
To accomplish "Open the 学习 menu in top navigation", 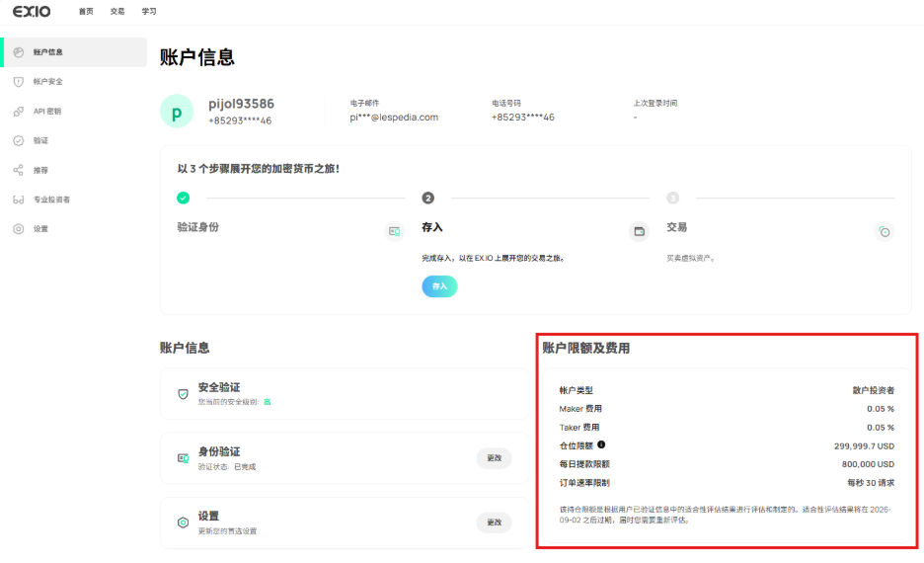I will [149, 12].
